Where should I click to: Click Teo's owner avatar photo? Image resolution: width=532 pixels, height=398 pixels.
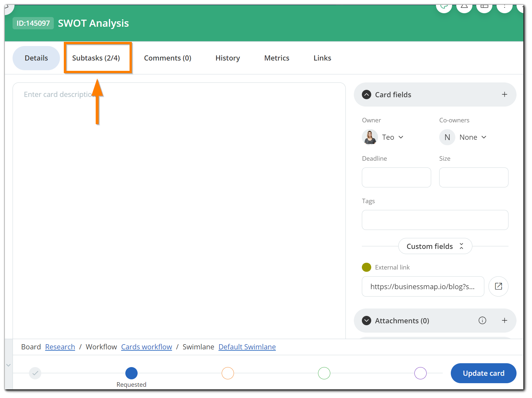click(x=370, y=137)
